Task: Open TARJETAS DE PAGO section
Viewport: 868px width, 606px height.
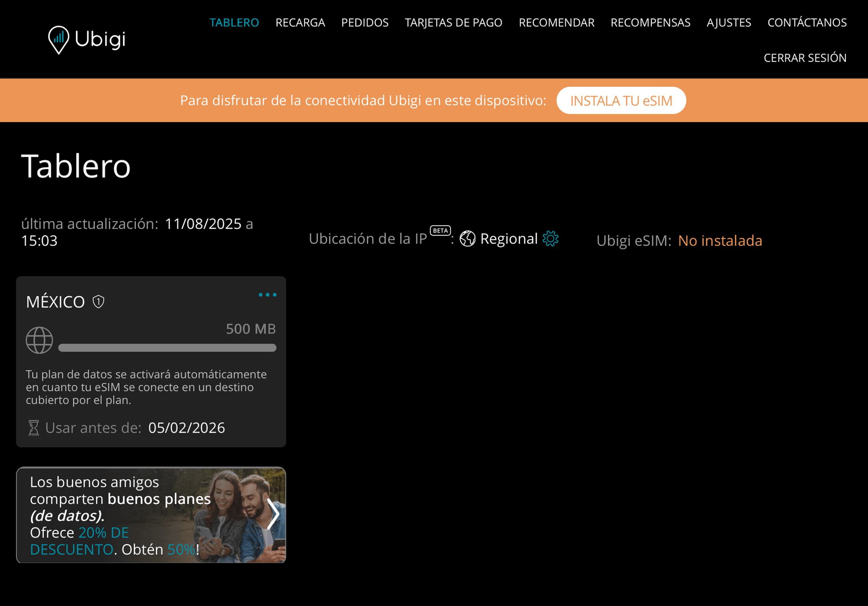Action: point(454,23)
